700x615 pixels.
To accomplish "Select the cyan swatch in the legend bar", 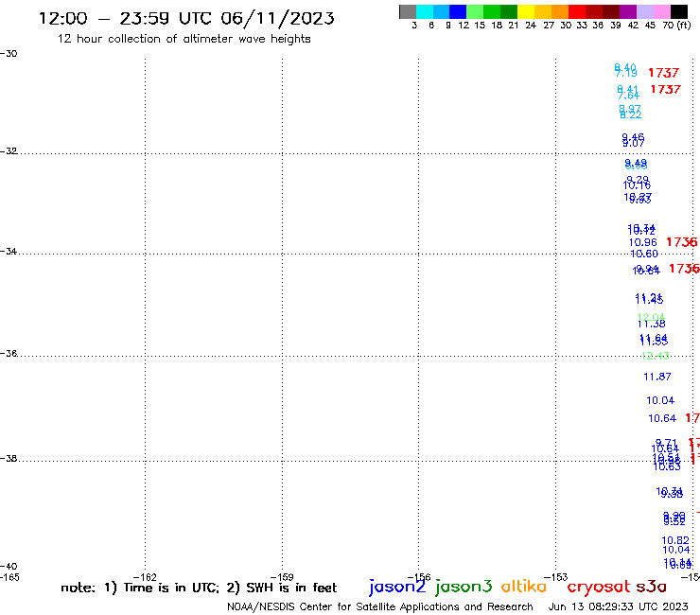I will click(425, 11).
